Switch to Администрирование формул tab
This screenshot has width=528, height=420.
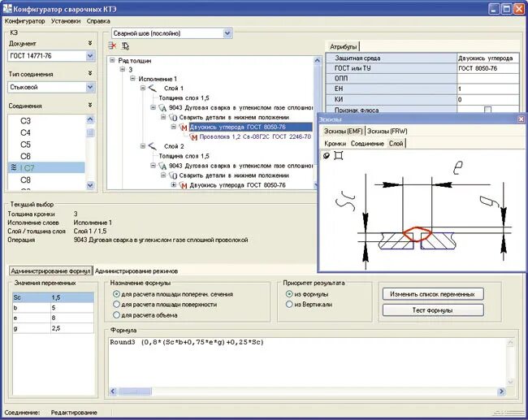(50, 271)
